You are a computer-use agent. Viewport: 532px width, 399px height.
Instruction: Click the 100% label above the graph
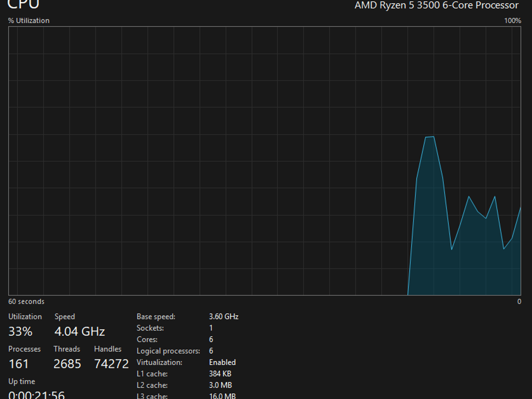point(513,21)
